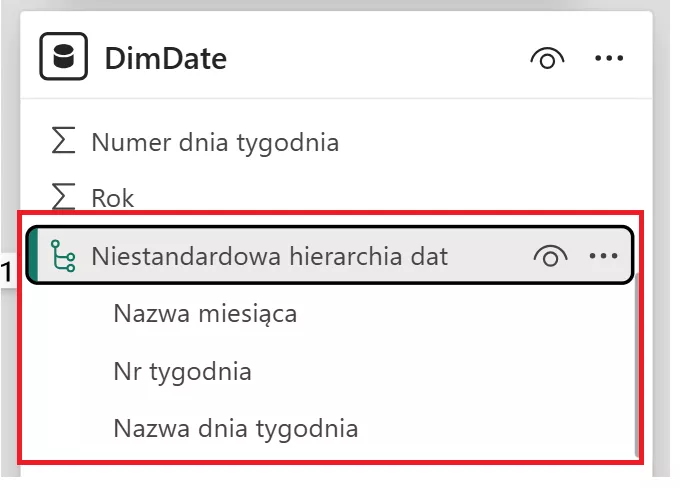Viewport: 680px width, 488px height.
Task: Select the Rok field
Action: [112, 198]
